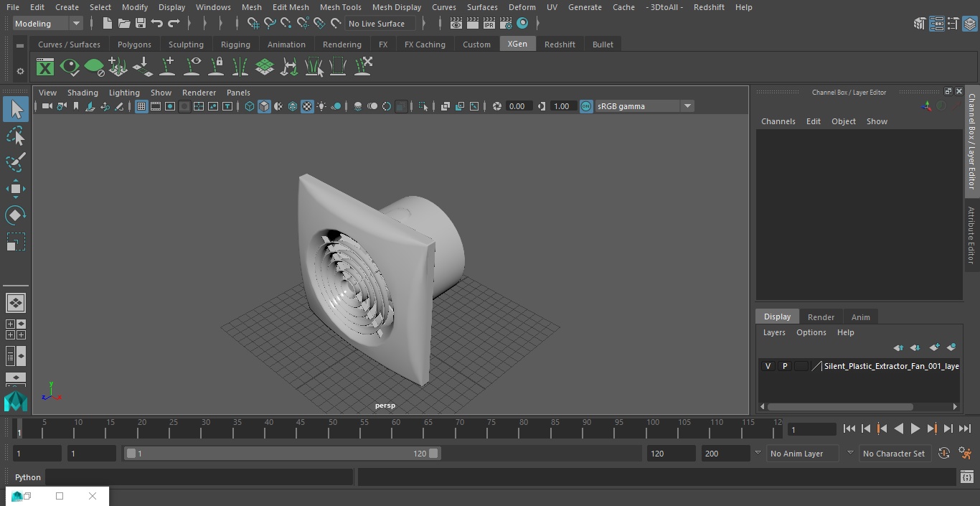Create new layer icon in Layer Editor

pos(934,347)
